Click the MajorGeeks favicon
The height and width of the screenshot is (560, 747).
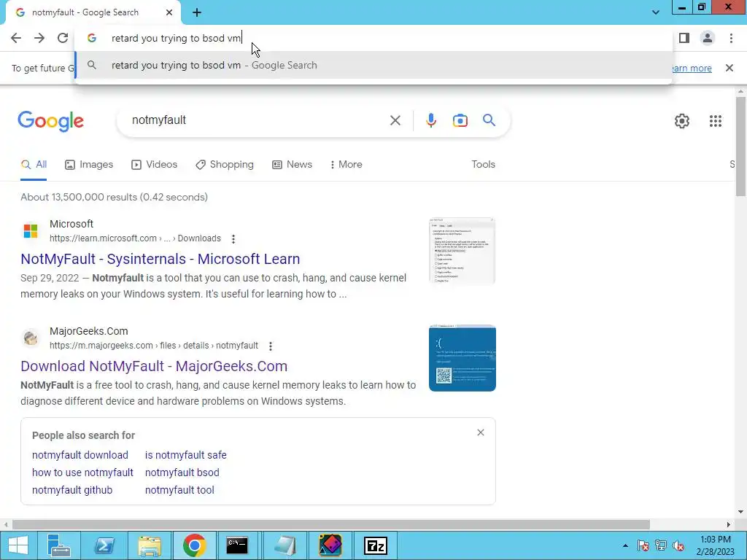click(x=31, y=338)
